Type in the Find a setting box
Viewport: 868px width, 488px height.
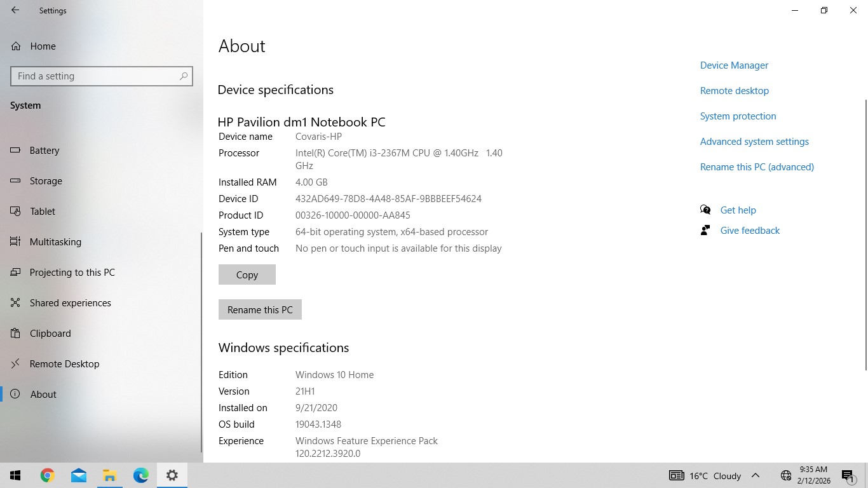95,76
